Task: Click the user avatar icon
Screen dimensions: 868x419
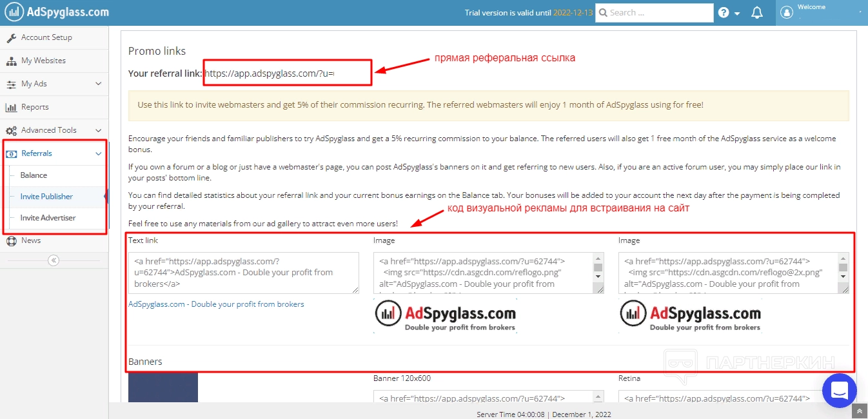Action: click(x=786, y=12)
